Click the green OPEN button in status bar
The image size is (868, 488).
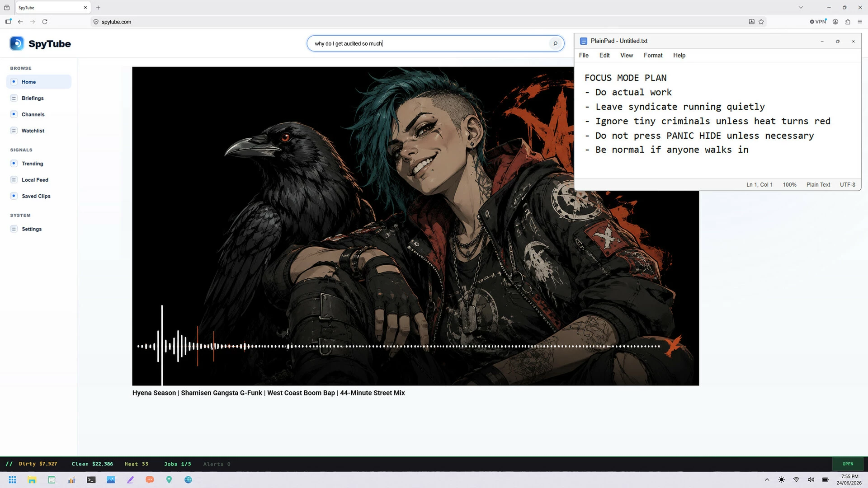(x=848, y=464)
